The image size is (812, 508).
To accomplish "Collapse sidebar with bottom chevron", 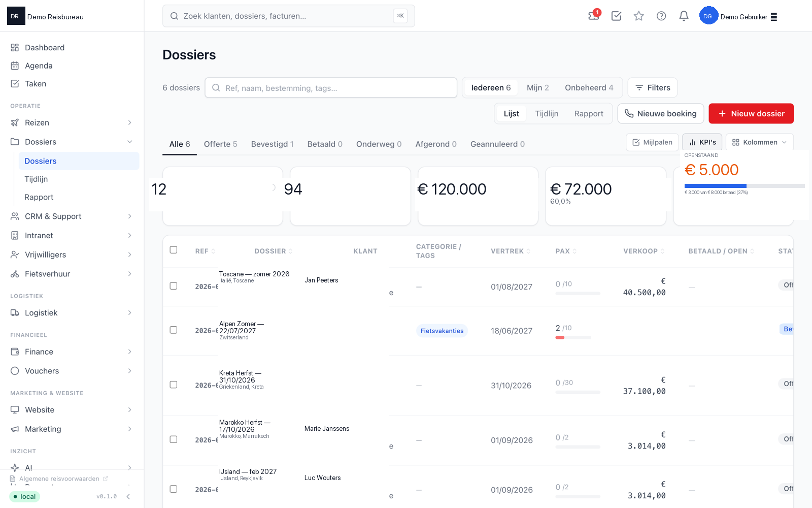I will 128,496.
